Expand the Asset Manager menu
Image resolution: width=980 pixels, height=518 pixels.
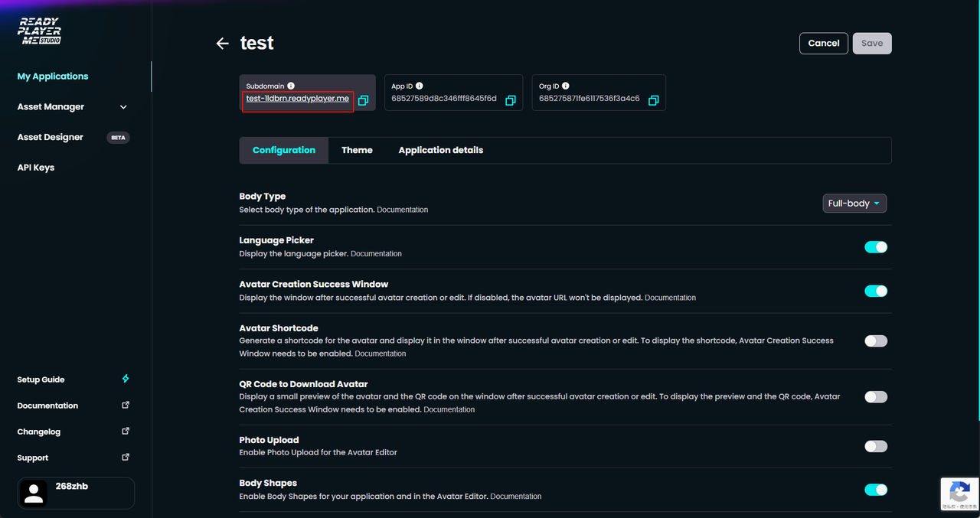(x=73, y=107)
